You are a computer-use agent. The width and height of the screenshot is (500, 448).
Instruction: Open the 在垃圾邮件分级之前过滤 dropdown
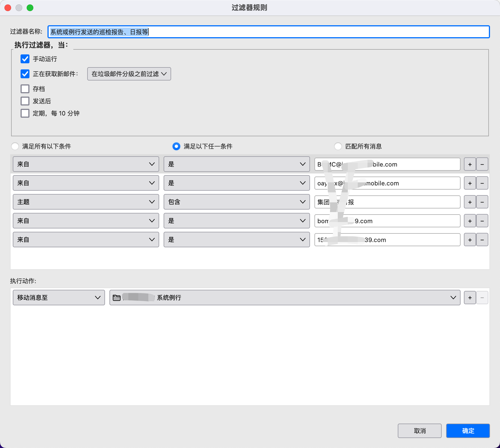pyautogui.click(x=129, y=74)
